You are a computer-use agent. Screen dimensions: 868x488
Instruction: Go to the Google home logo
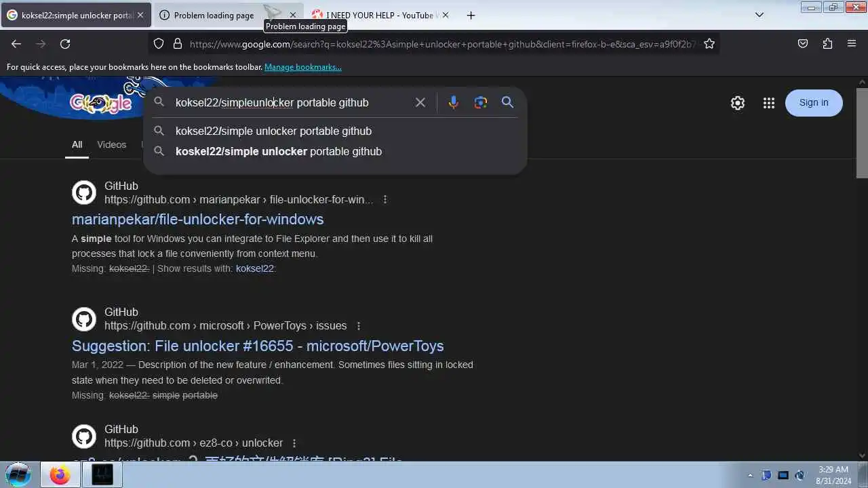tap(100, 103)
